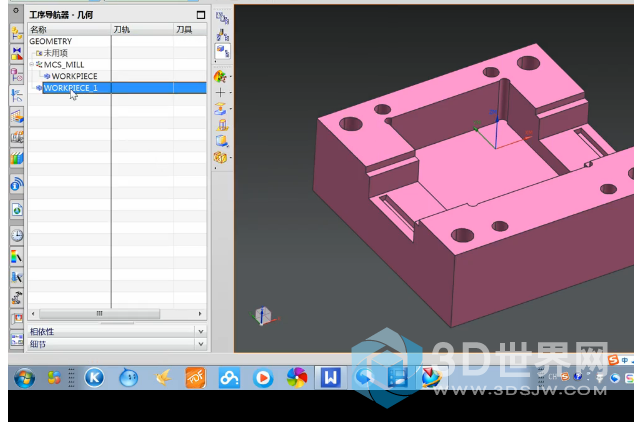Screen dimensions: 634x422
Task: Click the navigator horizontal scrollbar thumb
Action: click(99, 314)
